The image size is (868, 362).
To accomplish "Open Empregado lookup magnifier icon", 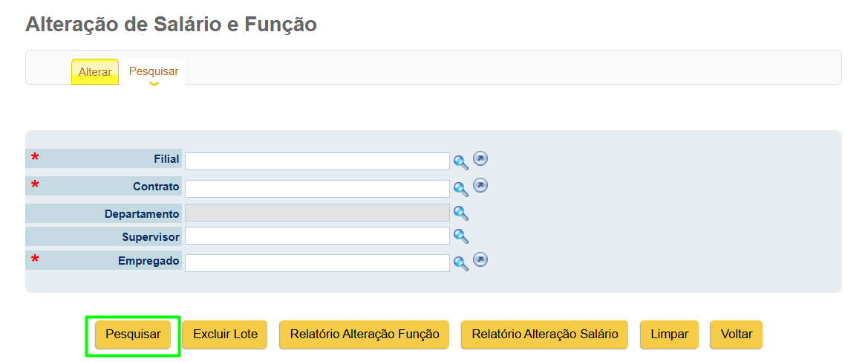I will coord(461,263).
